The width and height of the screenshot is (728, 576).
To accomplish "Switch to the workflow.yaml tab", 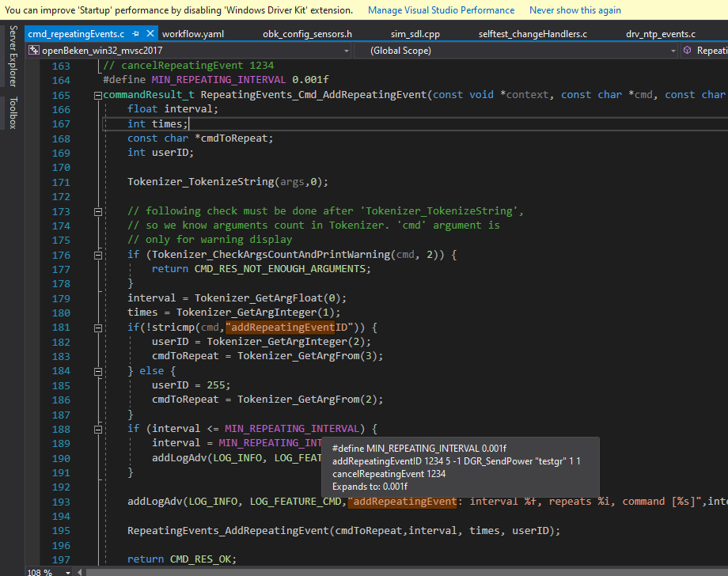I will pos(192,34).
